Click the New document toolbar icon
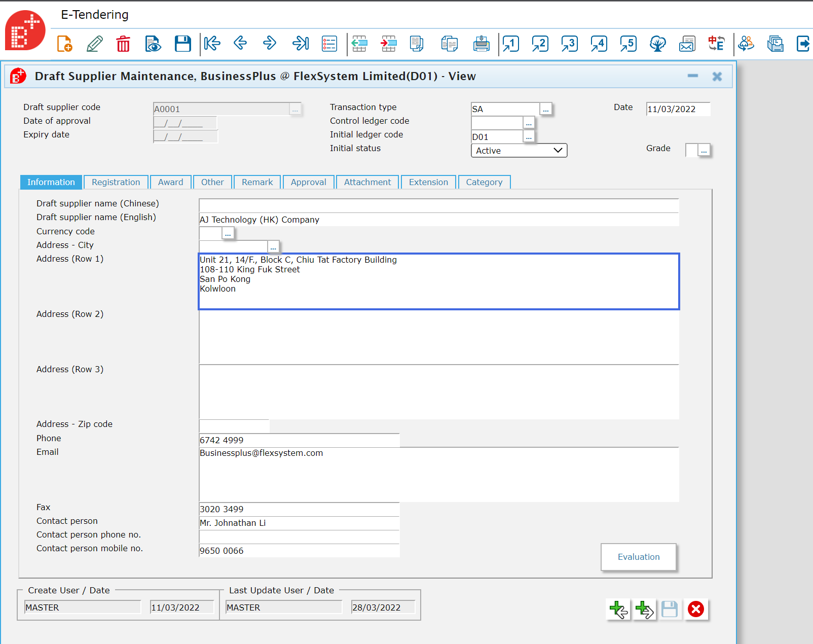 (65, 44)
